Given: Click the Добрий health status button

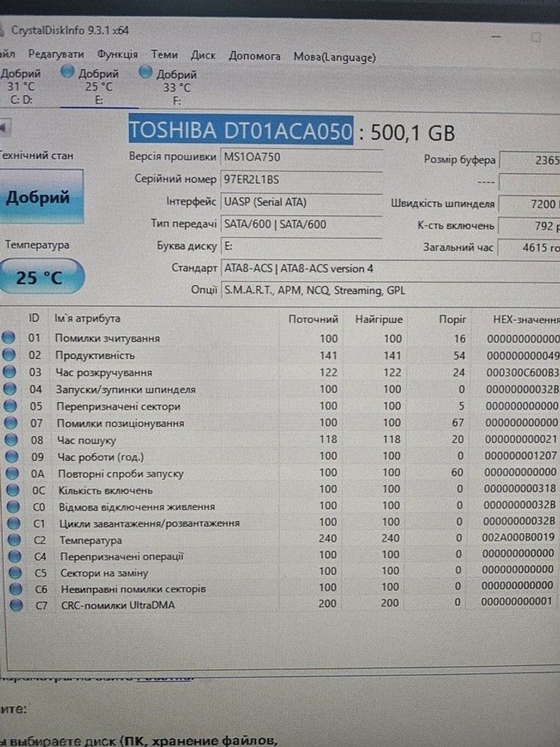Looking at the screenshot, I should pyautogui.click(x=41, y=197).
